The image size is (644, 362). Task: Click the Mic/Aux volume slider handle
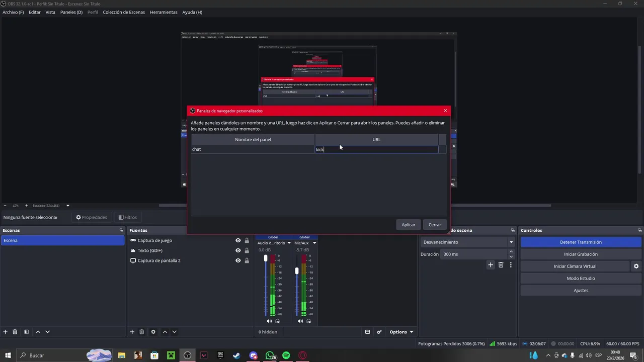pyautogui.click(x=297, y=270)
